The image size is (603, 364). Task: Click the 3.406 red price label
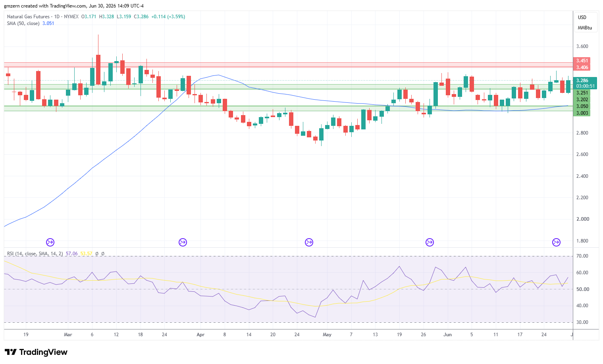[582, 67]
